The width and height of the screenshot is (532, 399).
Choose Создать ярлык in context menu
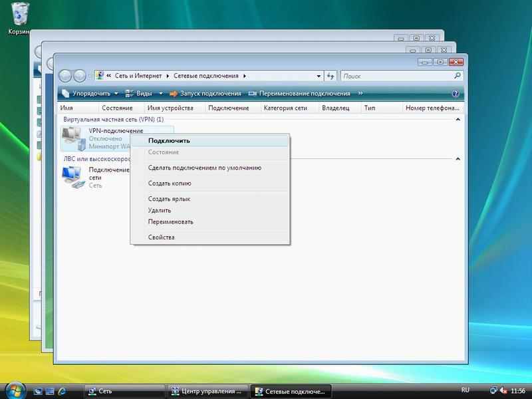(210, 199)
